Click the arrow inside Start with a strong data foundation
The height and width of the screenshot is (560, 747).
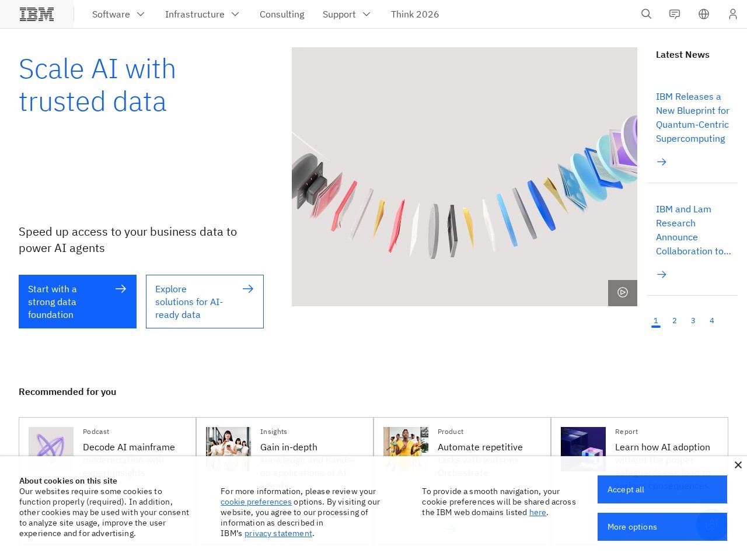(120, 289)
